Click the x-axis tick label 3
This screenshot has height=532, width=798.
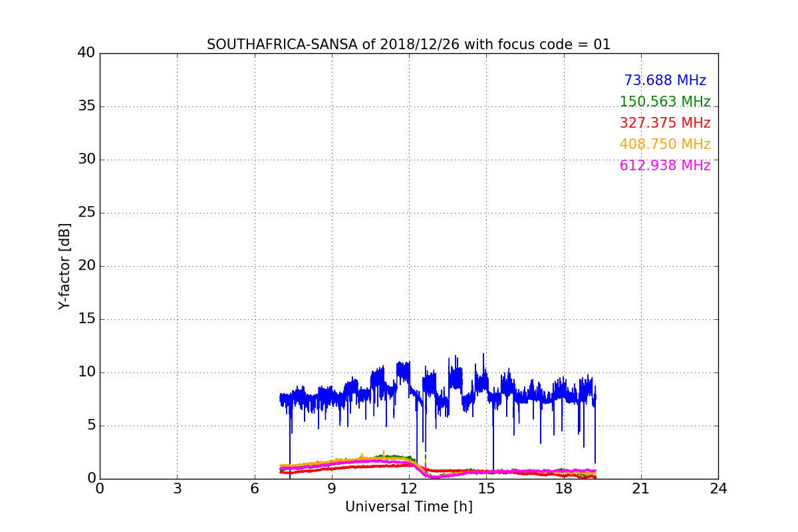[x=177, y=489]
